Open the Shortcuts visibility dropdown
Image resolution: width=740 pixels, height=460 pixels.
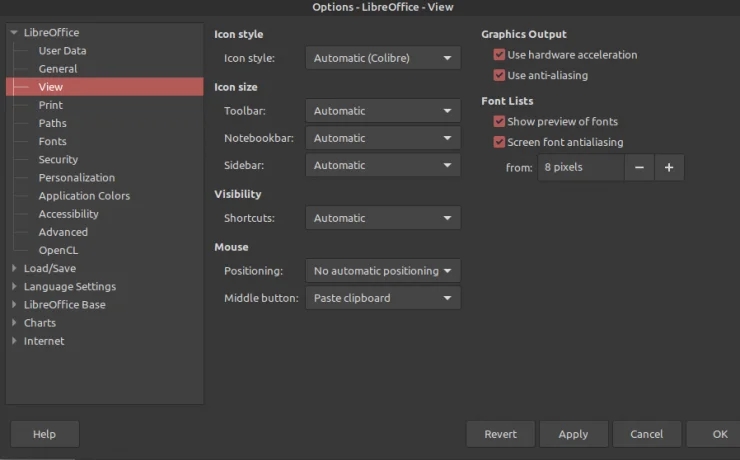click(x=383, y=218)
